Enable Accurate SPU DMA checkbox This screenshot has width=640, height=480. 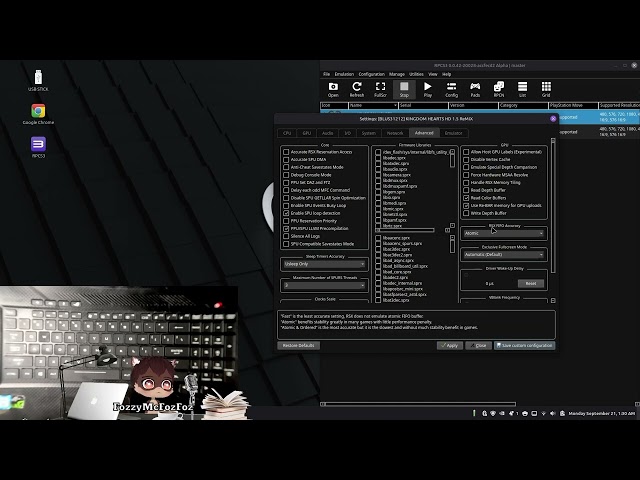[x=286, y=160]
